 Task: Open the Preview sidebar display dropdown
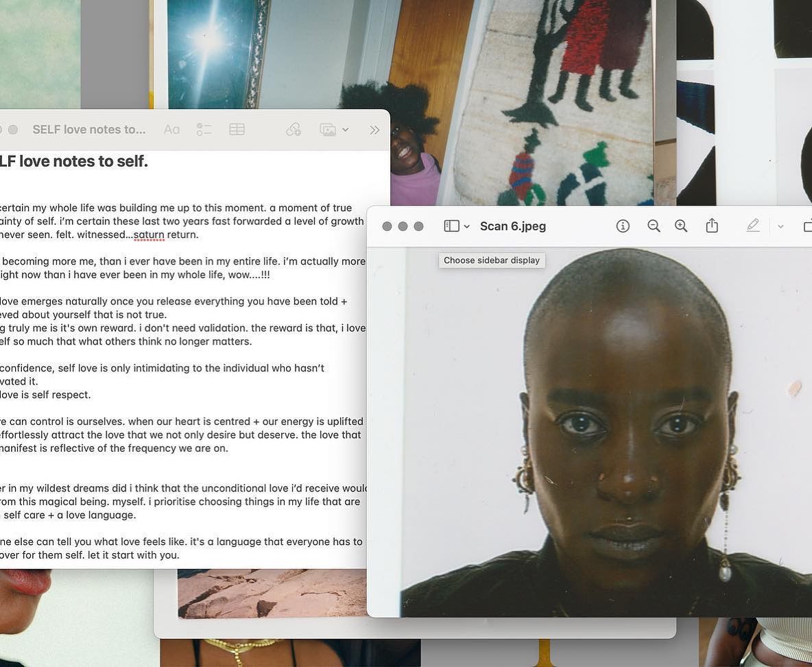point(457,226)
